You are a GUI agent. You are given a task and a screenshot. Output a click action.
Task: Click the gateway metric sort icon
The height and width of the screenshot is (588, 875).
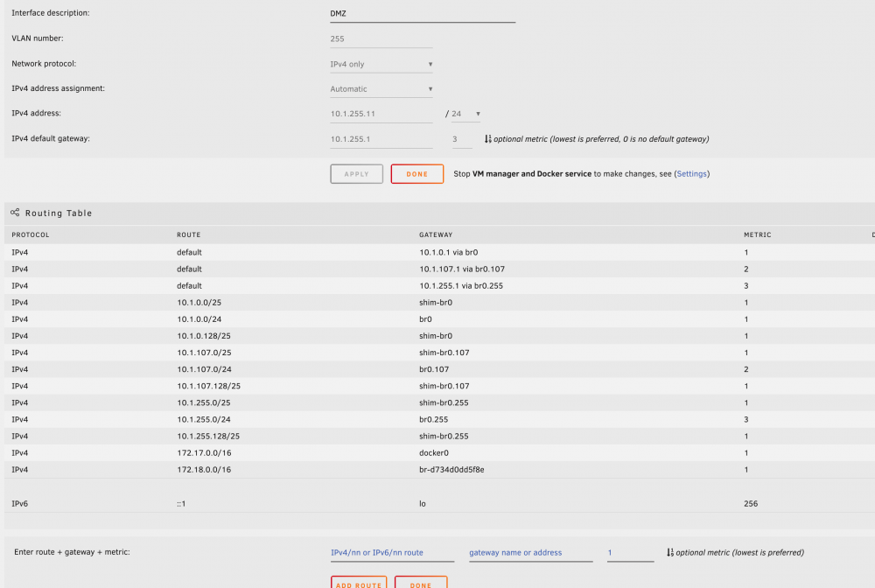[x=487, y=139]
